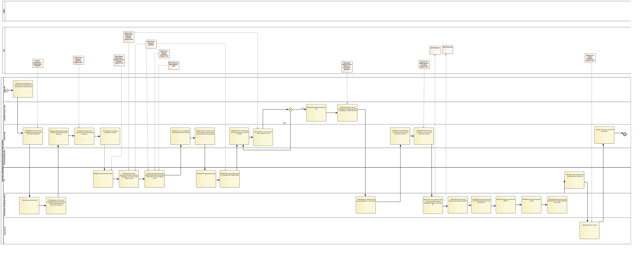Select the Melaksanakan visitasi task box
This screenshot has width=644, height=254.
[x=589, y=231]
